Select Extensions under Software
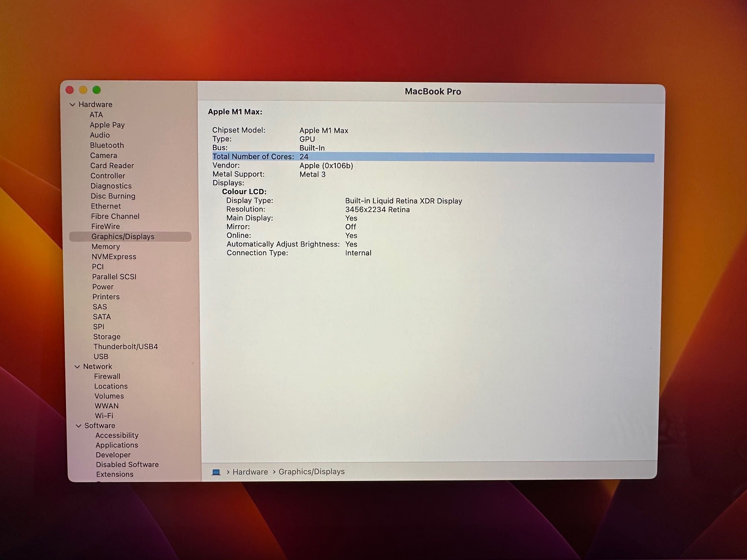This screenshot has height=560, width=747. coord(114,474)
